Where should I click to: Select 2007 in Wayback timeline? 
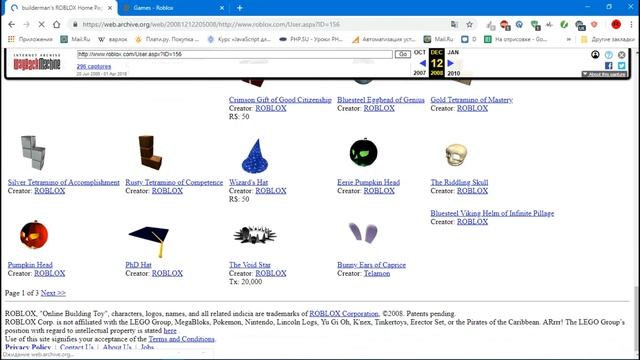click(x=420, y=73)
